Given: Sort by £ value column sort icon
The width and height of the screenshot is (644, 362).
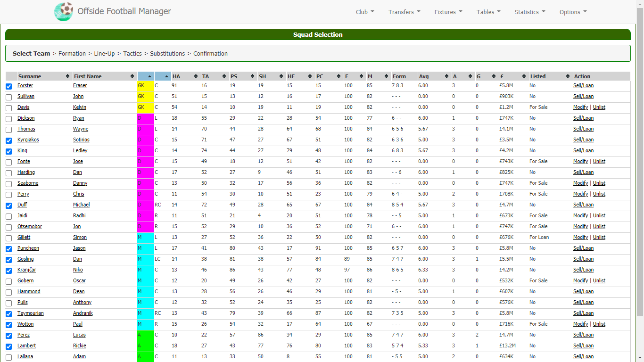Looking at the screenshot, I should [523, 76].
